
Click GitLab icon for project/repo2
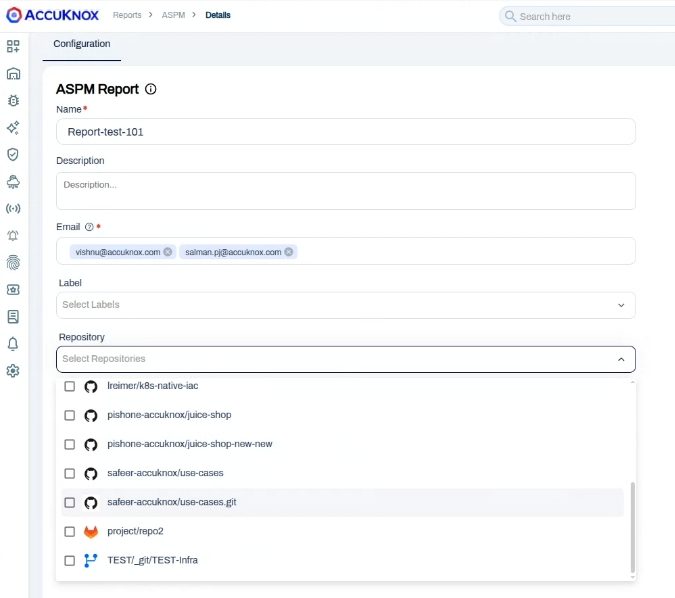(x=91, y=532)
